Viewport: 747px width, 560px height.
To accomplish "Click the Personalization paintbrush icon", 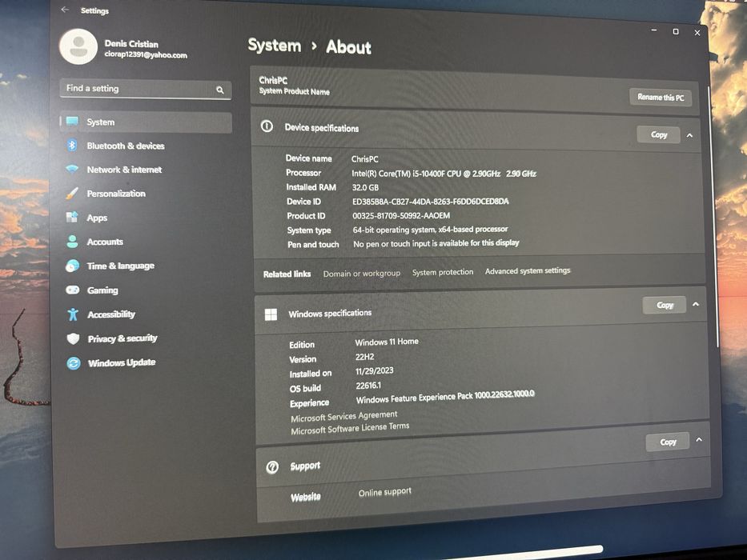I will pyautogui.click(x=72, y=193).
